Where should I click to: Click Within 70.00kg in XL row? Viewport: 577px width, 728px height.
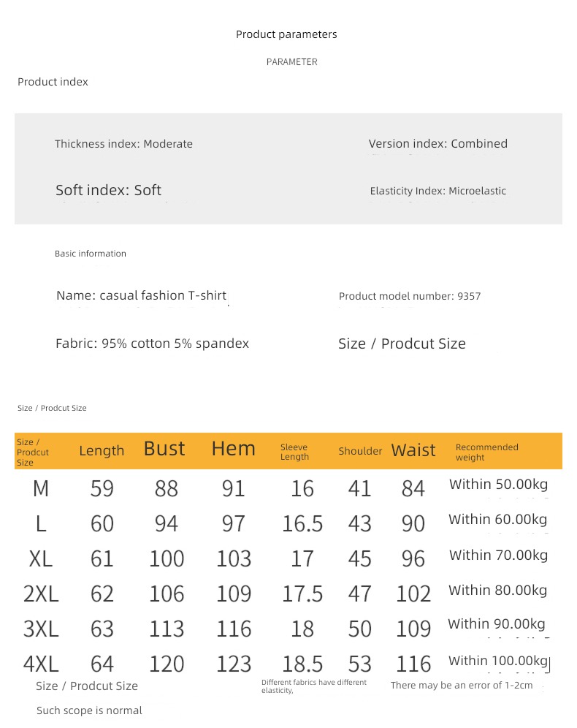[x=498, y=556]
